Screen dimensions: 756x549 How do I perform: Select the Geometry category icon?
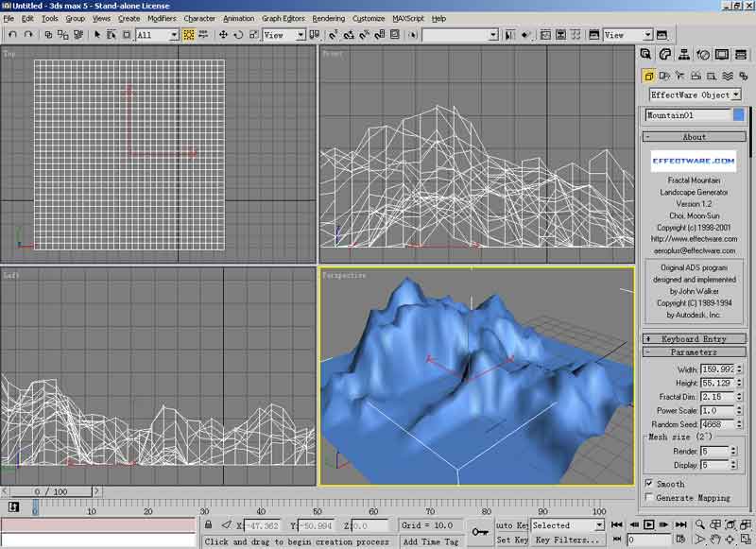[x=649, y=76]
